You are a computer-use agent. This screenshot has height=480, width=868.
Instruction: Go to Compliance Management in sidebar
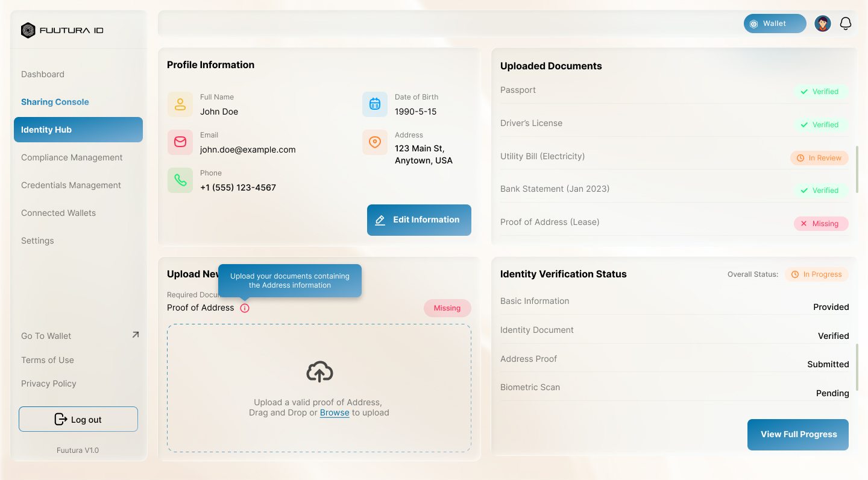tap(72, 157)
